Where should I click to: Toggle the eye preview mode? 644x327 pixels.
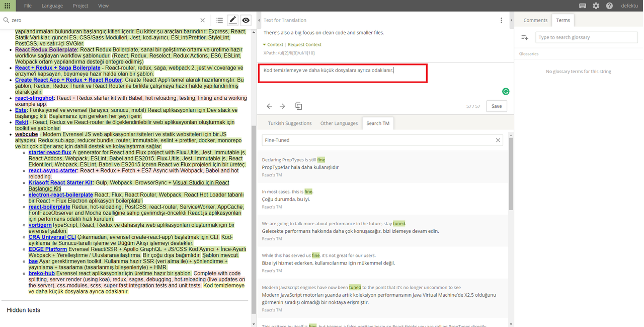246,20
